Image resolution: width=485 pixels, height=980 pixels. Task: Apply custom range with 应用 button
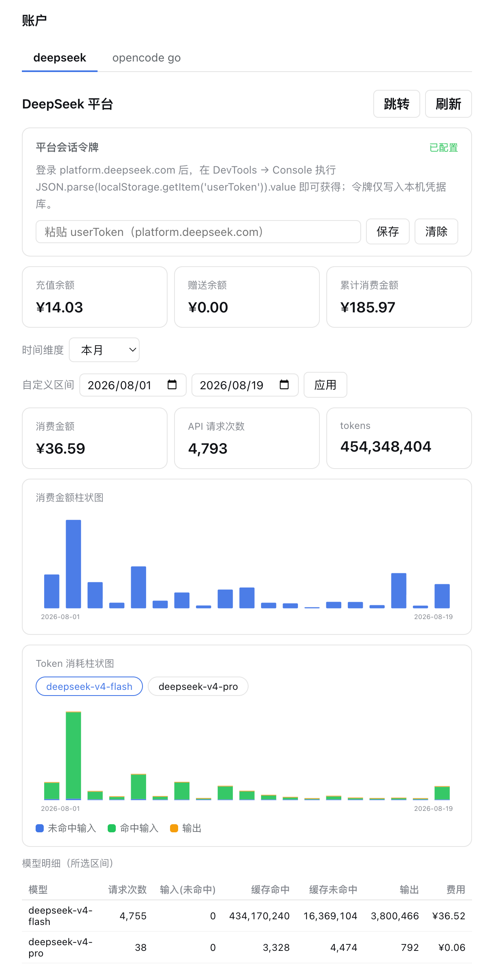[325, 385]
